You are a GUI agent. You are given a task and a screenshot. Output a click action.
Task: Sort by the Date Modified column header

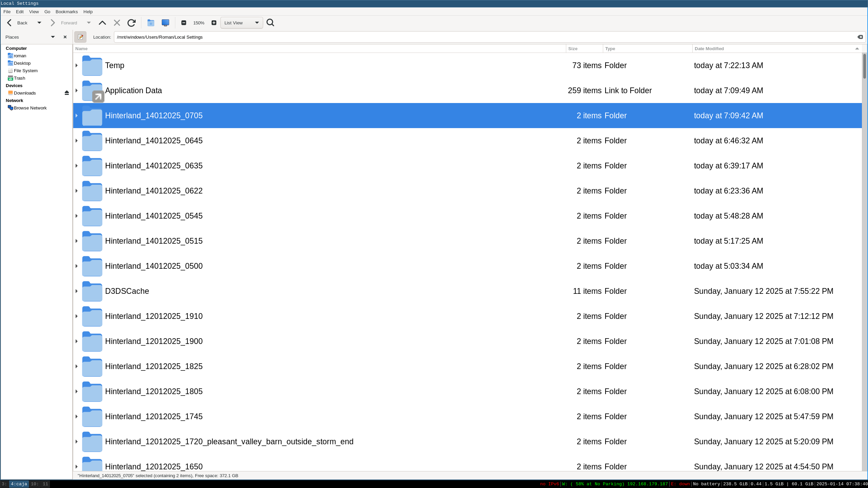[x=777, y=48]
